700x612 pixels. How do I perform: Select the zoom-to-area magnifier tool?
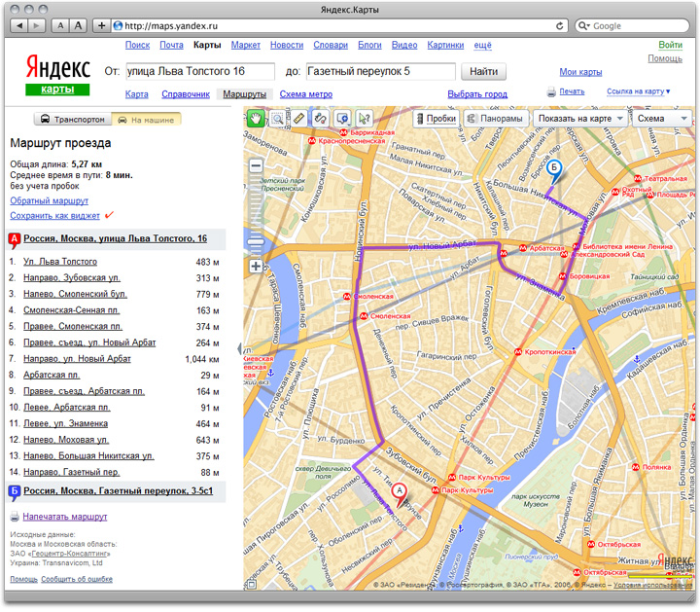pyautogui.click(x=278, y=118)
